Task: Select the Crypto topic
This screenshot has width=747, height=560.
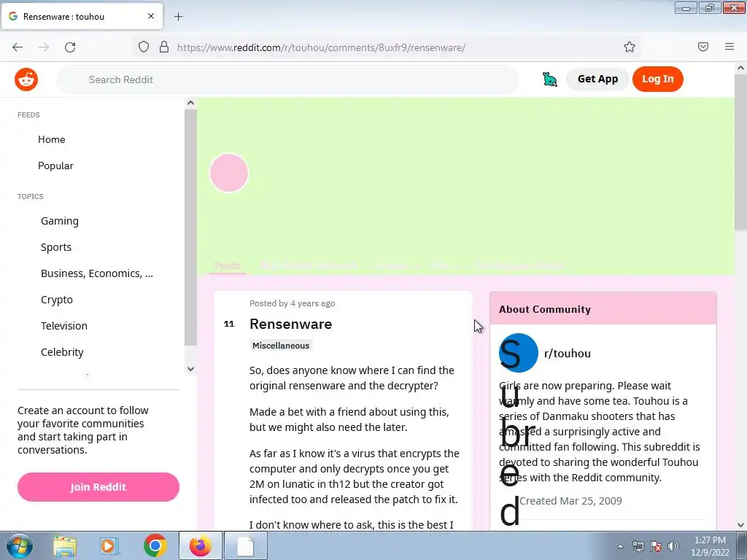Action: tap(57, 300)
